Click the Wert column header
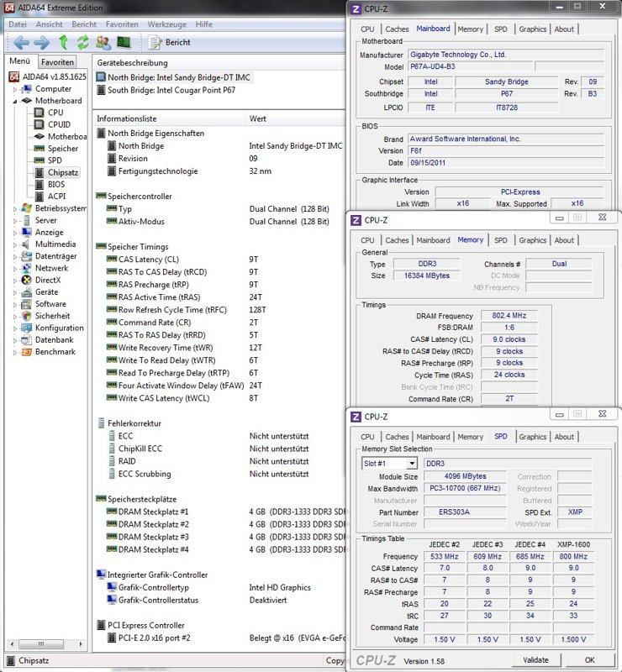The image size is (622, 672). pyautogui.click(x=295, y=118)
